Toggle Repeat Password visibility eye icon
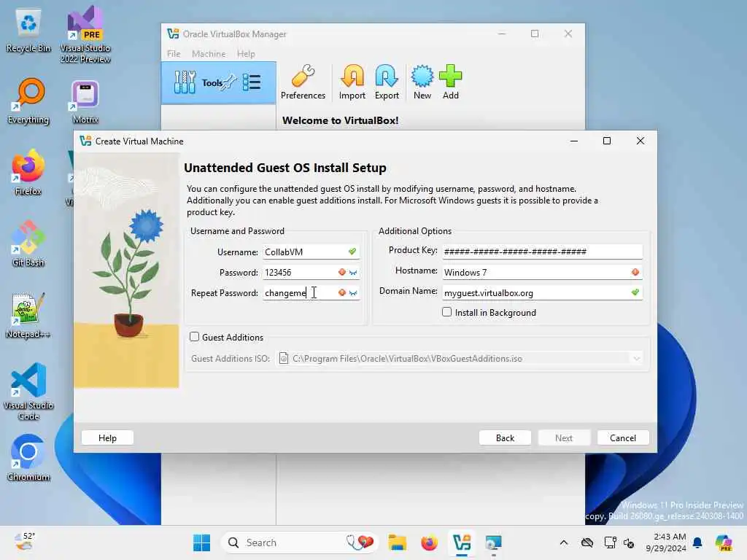The width and height of the screenshot is (747, 560). tap(353, 293)
